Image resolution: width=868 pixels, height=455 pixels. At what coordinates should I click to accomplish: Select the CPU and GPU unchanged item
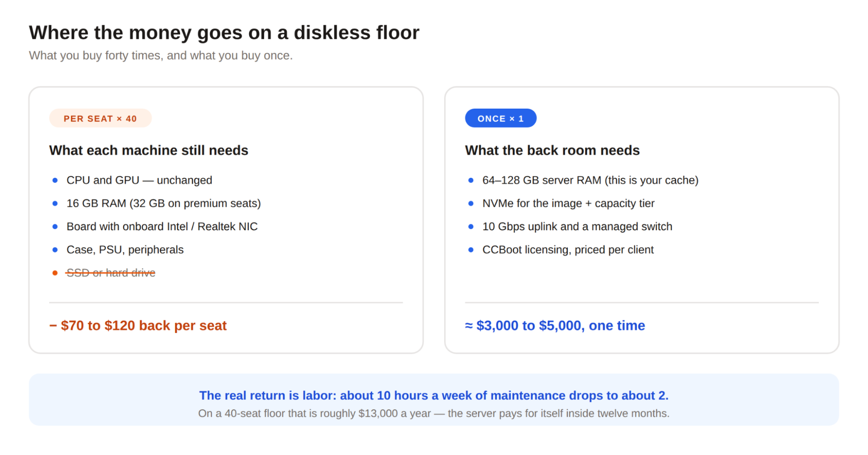pos(139,180)
